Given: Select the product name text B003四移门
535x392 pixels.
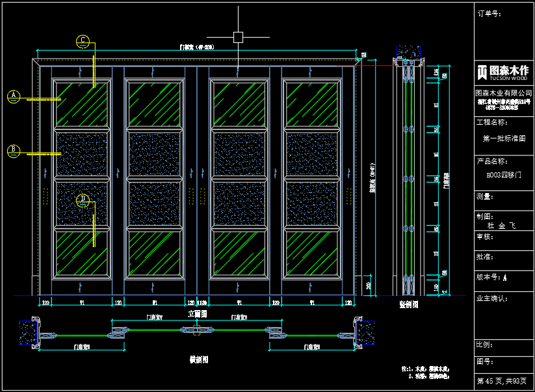Looking at the screenshot, I should [x=503, y=175].
